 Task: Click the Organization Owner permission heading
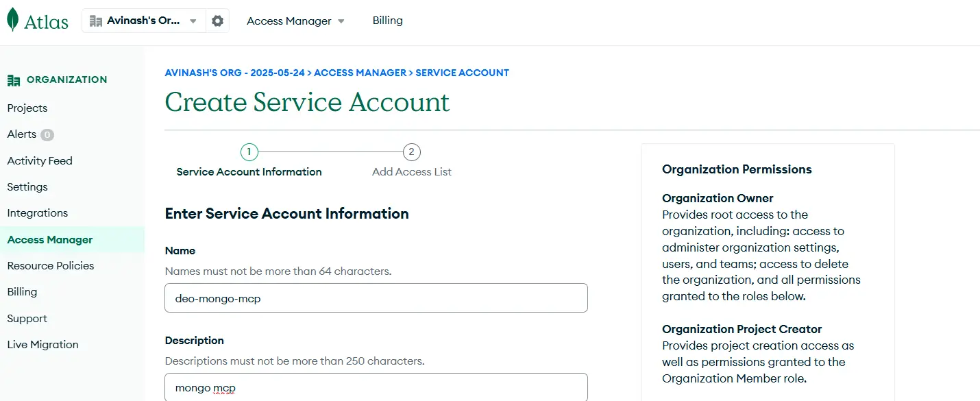718,198
